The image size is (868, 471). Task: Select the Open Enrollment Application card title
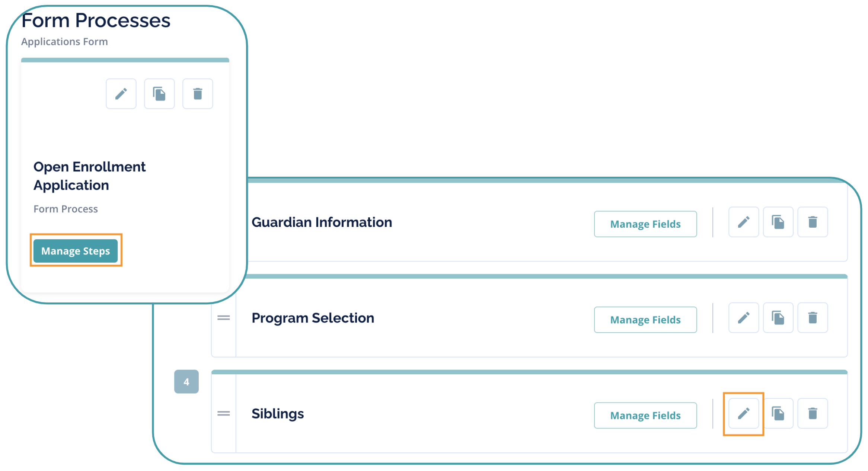pos(89,176)
